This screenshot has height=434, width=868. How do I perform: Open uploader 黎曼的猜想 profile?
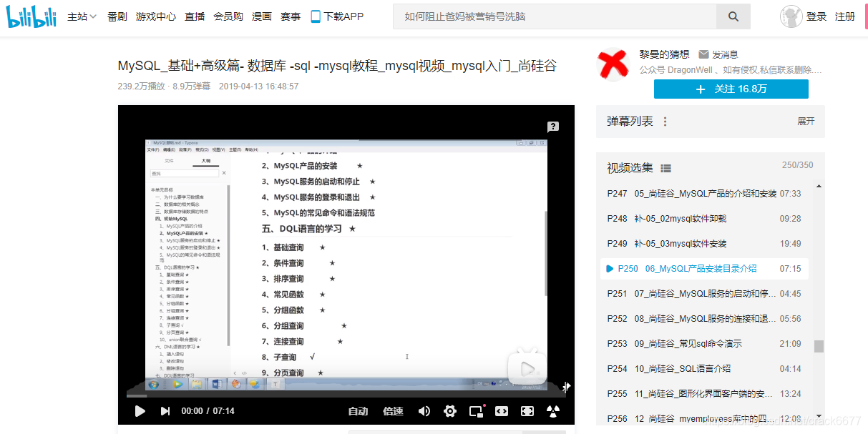pos(664,54)
